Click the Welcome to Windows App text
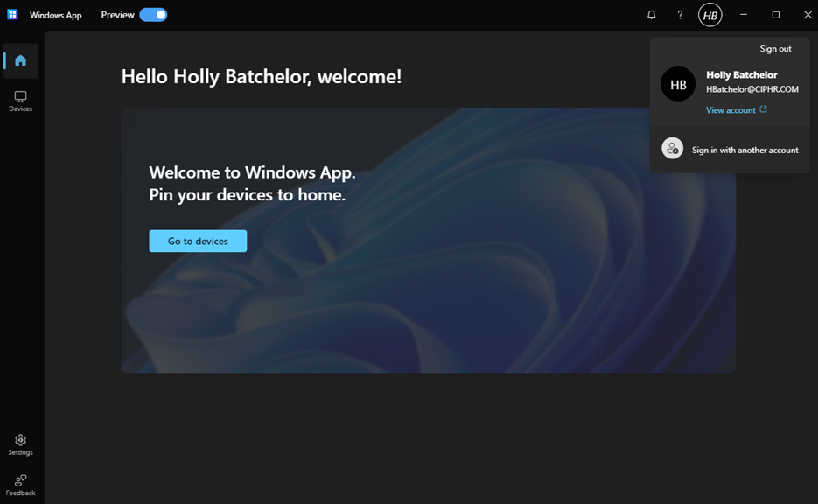This screenshot has height=504, width=818. (x=252, y=172)
